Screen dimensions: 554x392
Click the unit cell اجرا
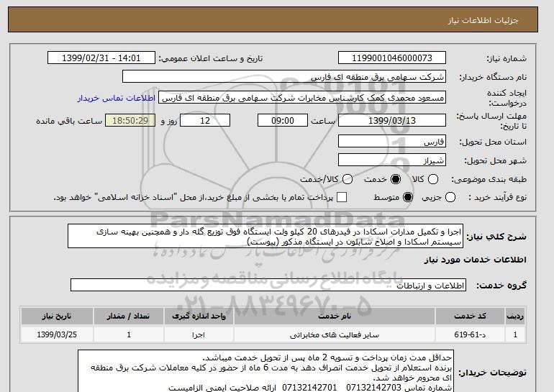tap(199, 334)
